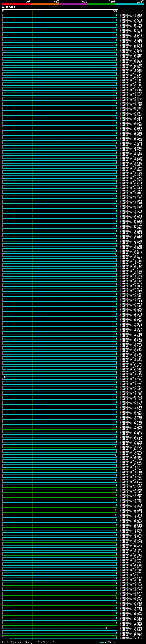
Task: Select the UniRef100_A6YM91 label
Action: (x=131, y=344)
